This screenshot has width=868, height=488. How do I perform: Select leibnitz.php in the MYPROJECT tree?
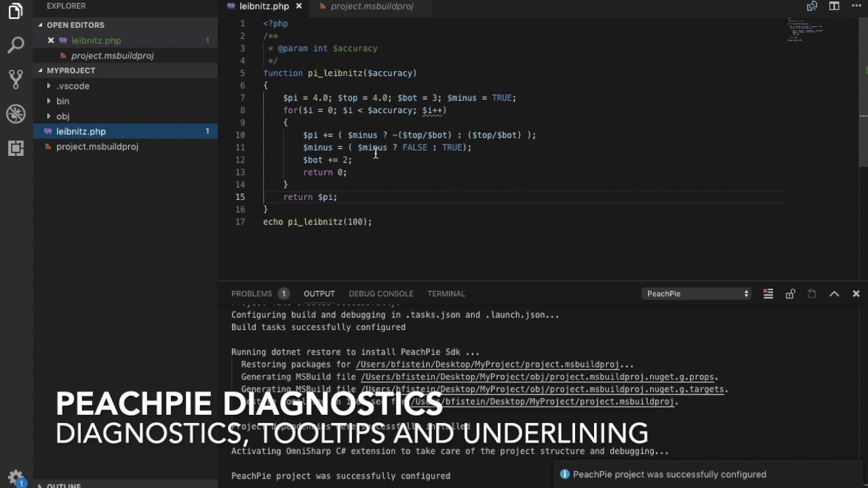125,131
